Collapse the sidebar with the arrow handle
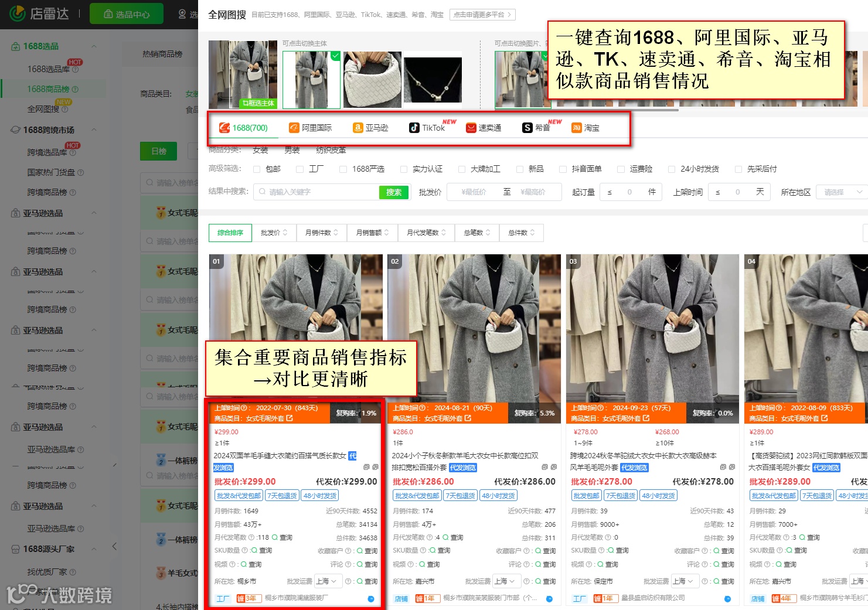 click(114, 547)
